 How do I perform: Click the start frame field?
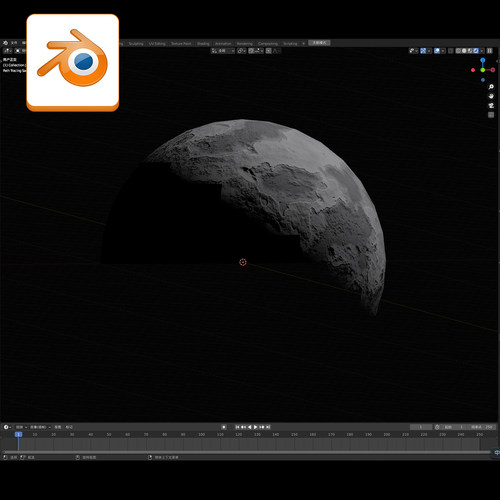(455, 427)
